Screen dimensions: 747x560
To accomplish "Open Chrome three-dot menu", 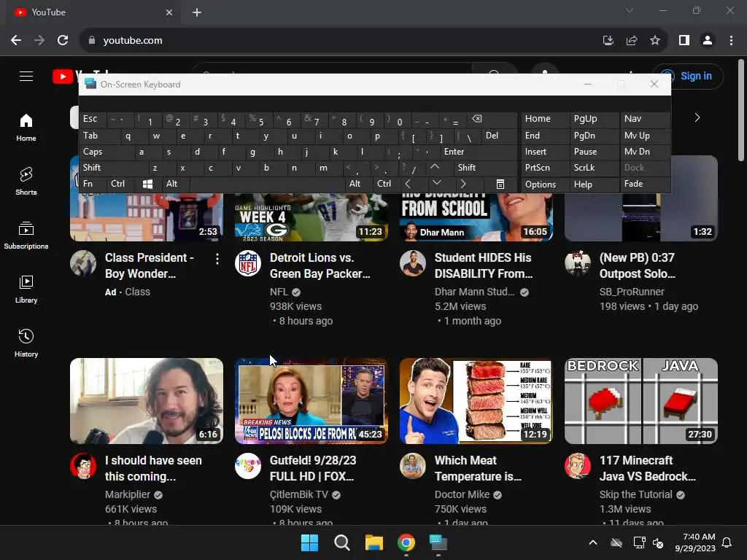I will (x=731, y=41).
